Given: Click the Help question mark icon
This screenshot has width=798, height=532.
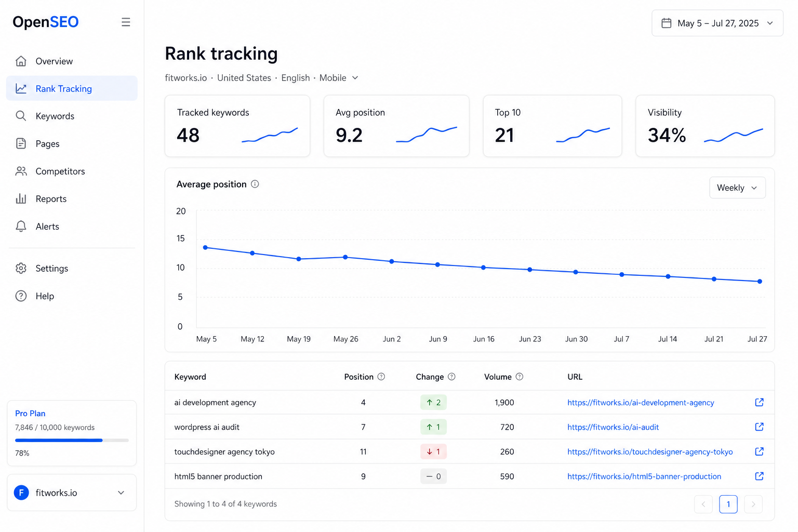Looking at the screenshot, I should point(21,296).
